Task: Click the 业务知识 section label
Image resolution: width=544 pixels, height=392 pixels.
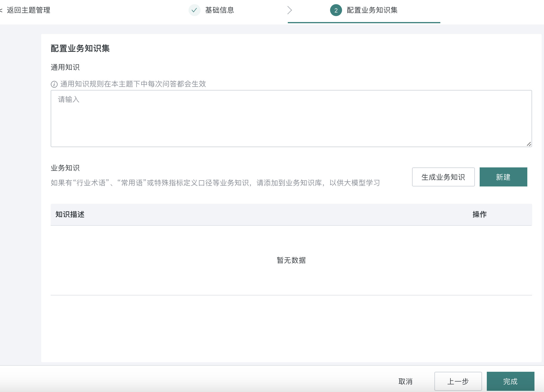Action: 65,168
